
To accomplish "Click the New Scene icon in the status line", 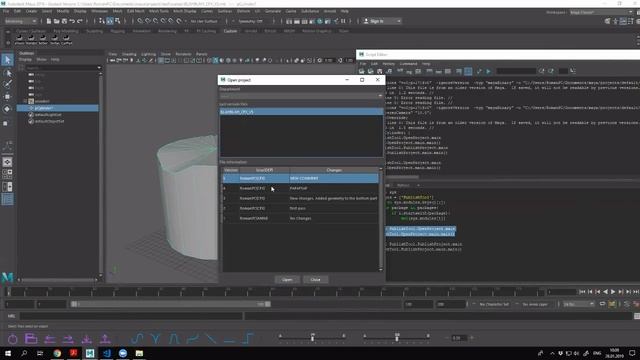I will coord(49,21).
